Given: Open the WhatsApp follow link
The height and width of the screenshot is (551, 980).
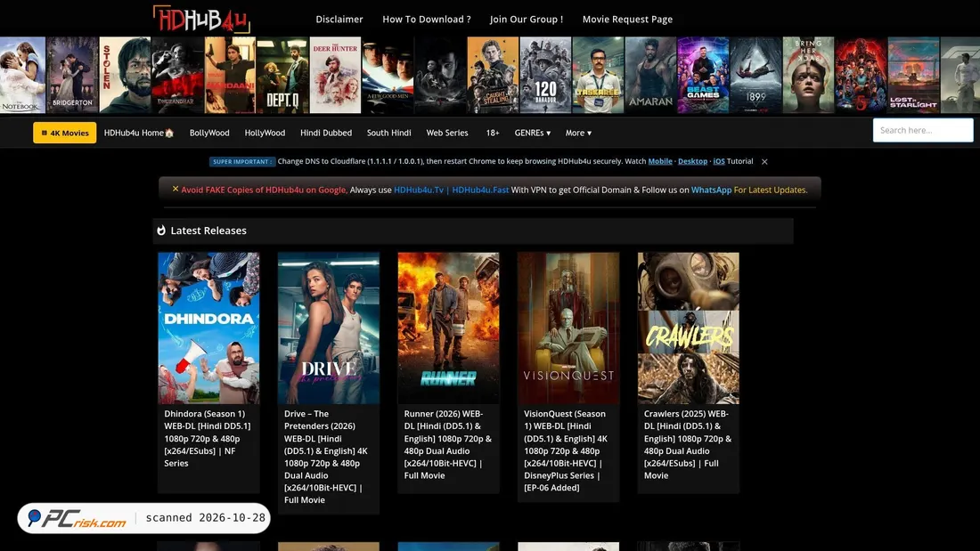Looking at the screenshot, I should point(711,190).
